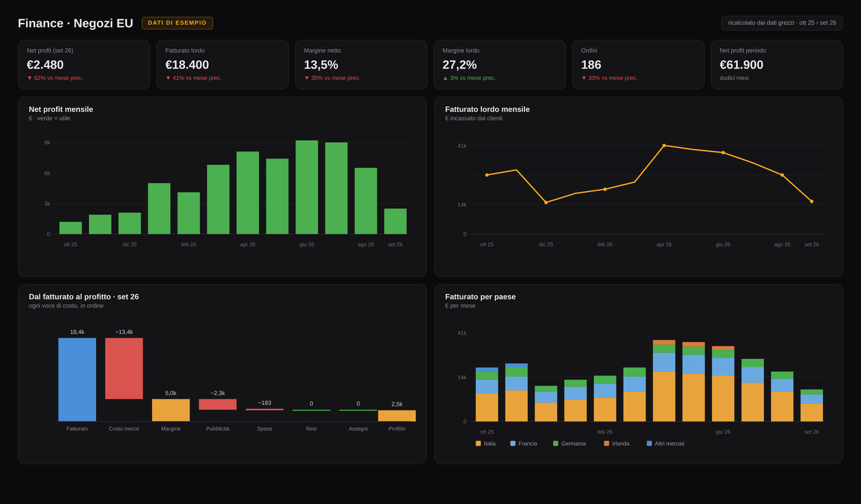The image size is (861, 504).
Task: Click the '−13,4k' waterfall value label
Action: (x=124, y=332)
